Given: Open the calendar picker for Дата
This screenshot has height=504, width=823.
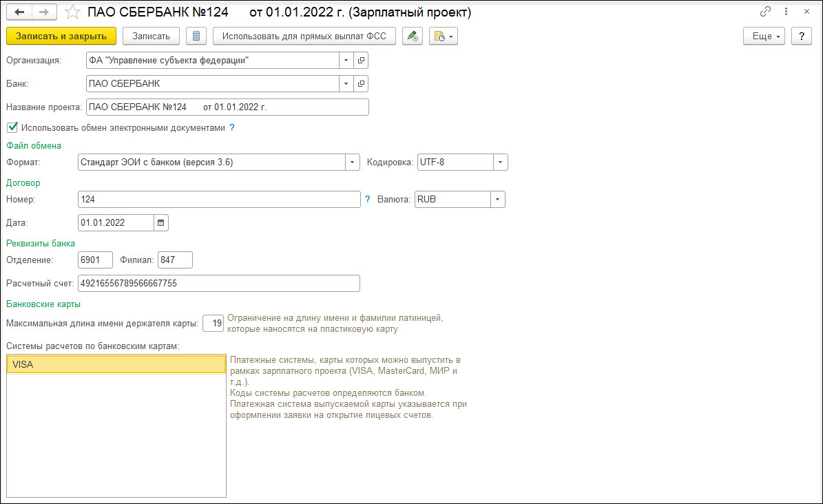Looking at the screenshot, I should tap(161, 222).
